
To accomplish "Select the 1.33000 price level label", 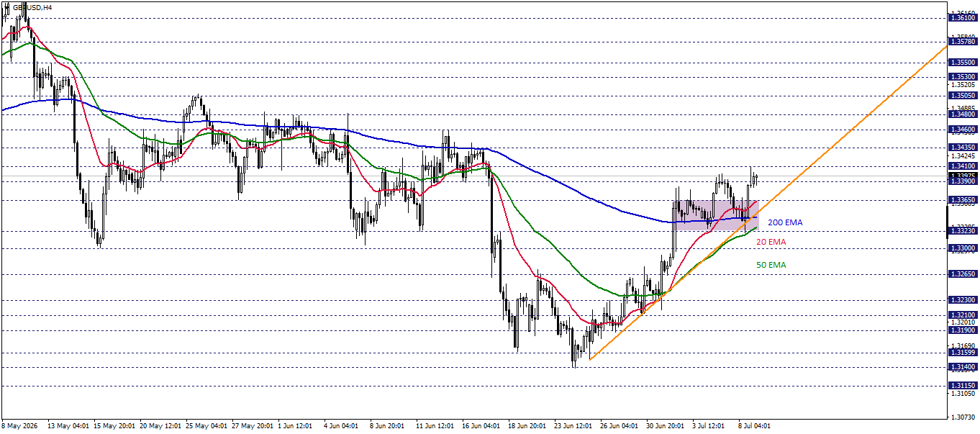I will pyautogui.click(x=963, y=248).
